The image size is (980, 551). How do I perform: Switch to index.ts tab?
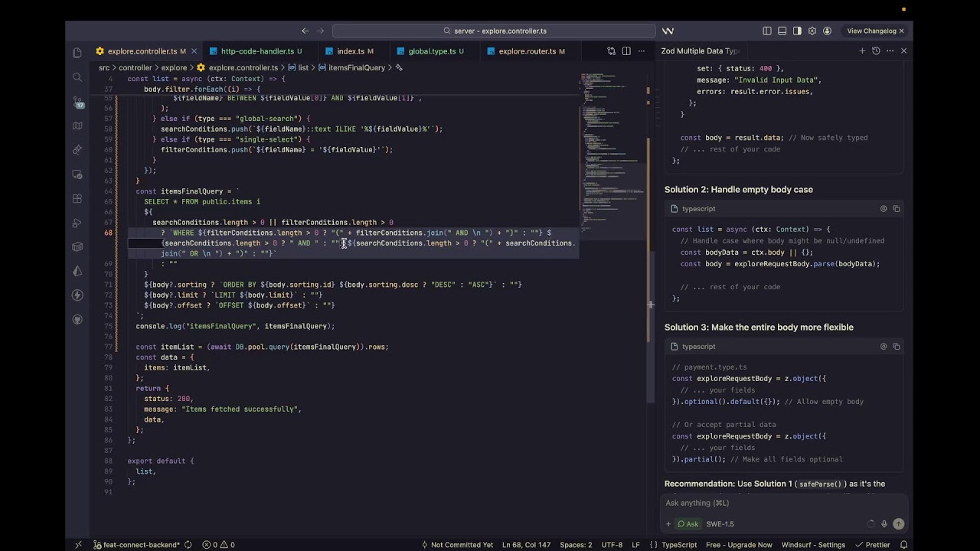point(351,51)
